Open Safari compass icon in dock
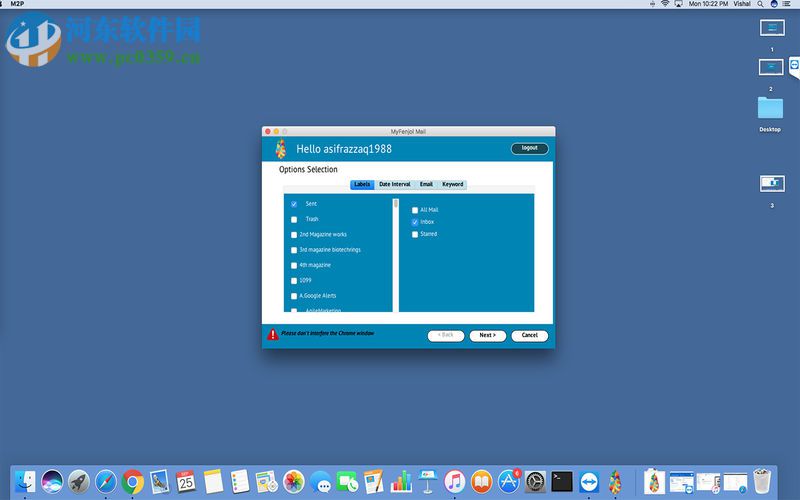800x500 pixels. pos(106,482)
